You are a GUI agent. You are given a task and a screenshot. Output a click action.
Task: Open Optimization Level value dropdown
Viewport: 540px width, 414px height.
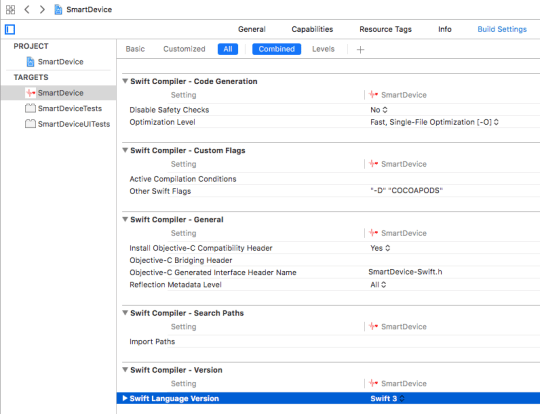pyautogui.click(x=434, y=122)
